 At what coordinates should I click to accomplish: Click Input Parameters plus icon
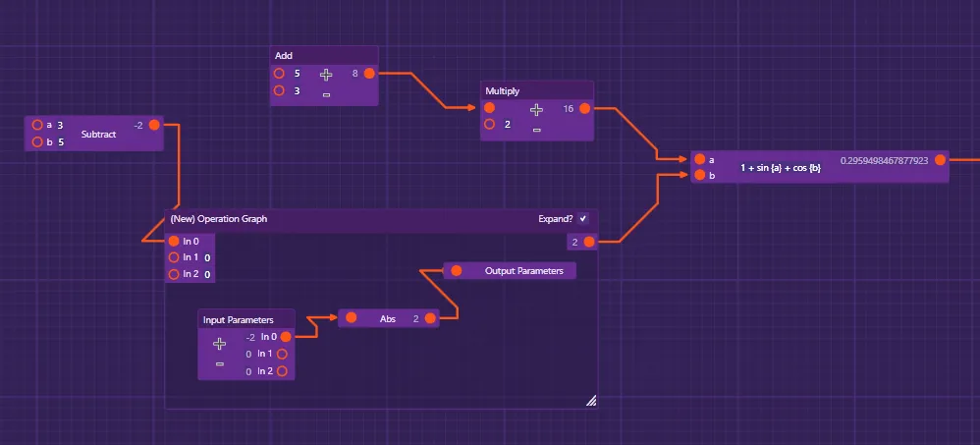click(219, 343)
